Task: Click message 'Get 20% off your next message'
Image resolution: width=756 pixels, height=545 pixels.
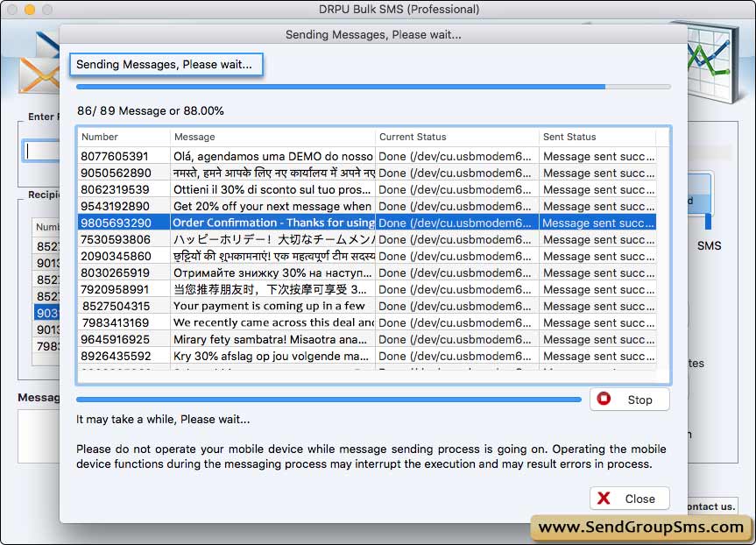Action: (x=272, y=206)
